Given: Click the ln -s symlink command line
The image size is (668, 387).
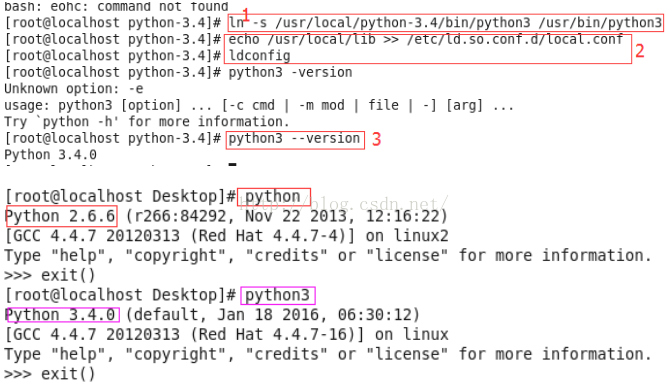Looking at the screenshot, I should tap(445, 23).
